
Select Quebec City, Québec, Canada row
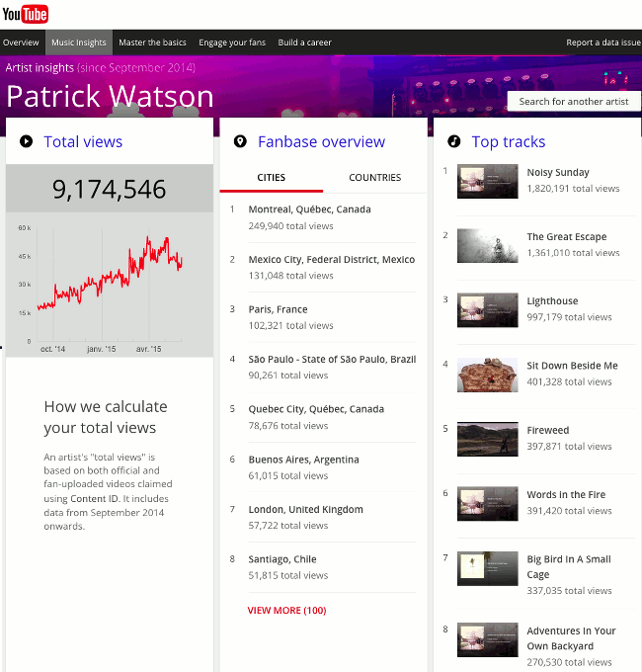pyautogui.click(x=323, y=417)
